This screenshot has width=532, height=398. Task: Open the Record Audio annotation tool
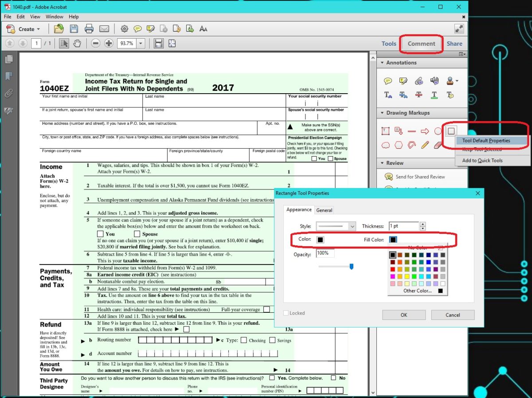tap(435, 80)
